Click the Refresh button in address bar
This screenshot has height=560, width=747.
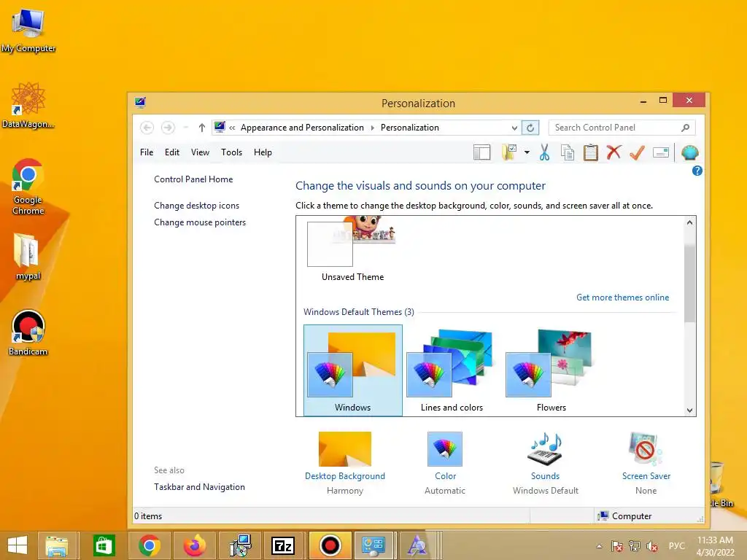[530, 128]
